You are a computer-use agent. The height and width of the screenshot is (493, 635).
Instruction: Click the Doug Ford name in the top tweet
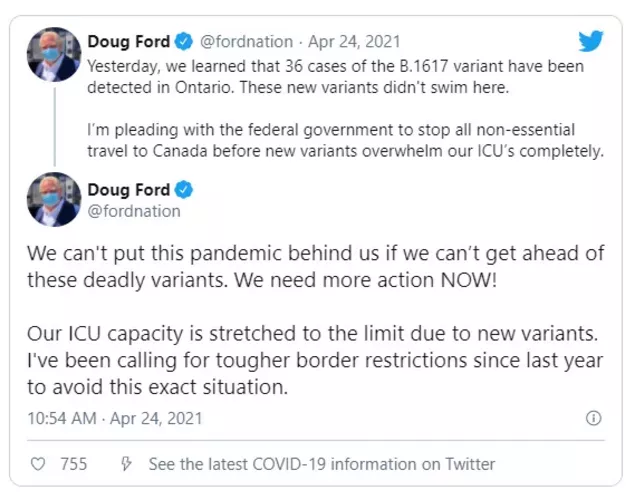click(129, 42)
